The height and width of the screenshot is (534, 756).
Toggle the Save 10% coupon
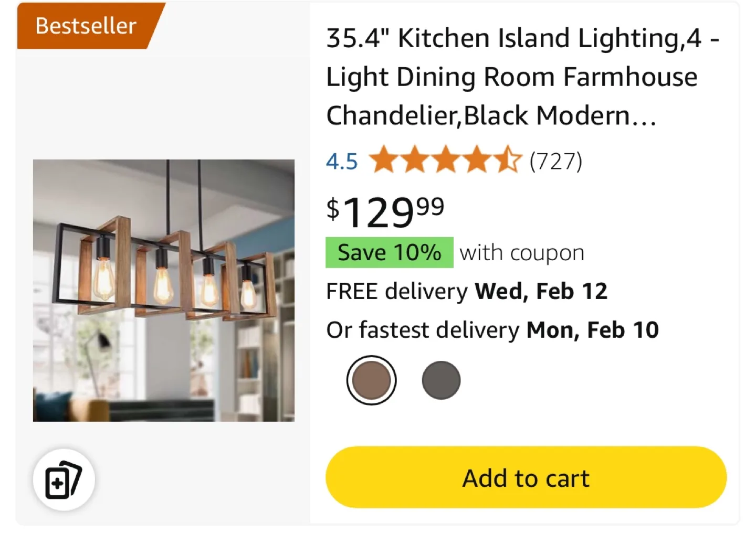389,252
